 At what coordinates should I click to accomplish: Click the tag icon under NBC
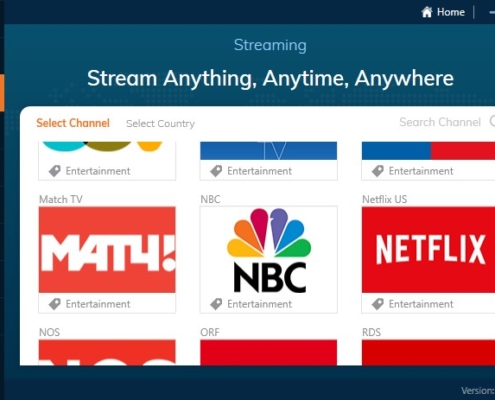click(x=216, y=304)
